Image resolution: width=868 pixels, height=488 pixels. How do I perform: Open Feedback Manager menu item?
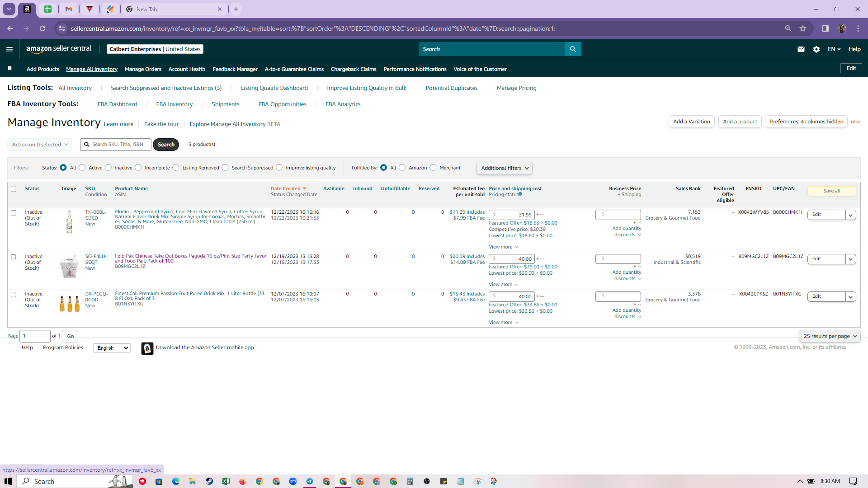[235, 69]
